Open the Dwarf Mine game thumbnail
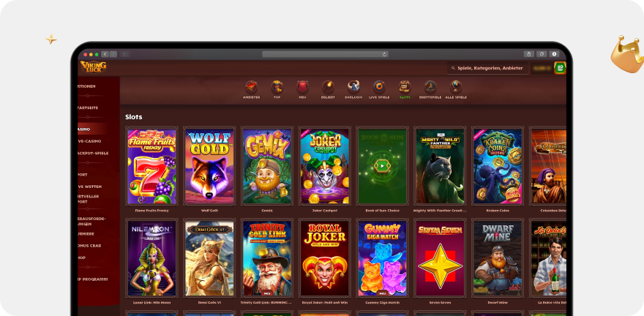This screenshot has height=316, width=644. tap(498, 258)
